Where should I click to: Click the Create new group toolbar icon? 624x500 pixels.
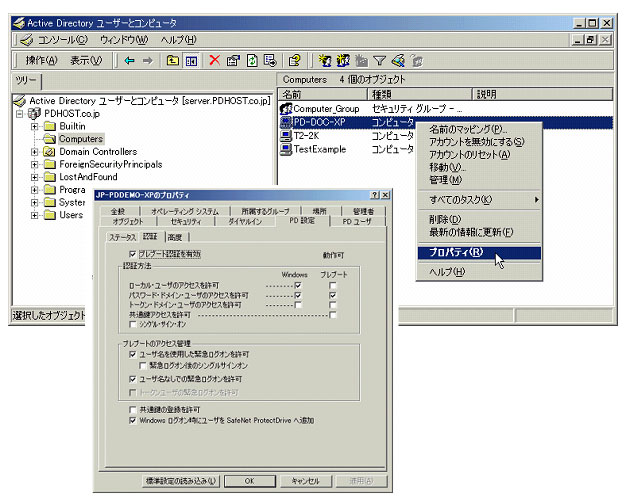[x=343, y=61]
